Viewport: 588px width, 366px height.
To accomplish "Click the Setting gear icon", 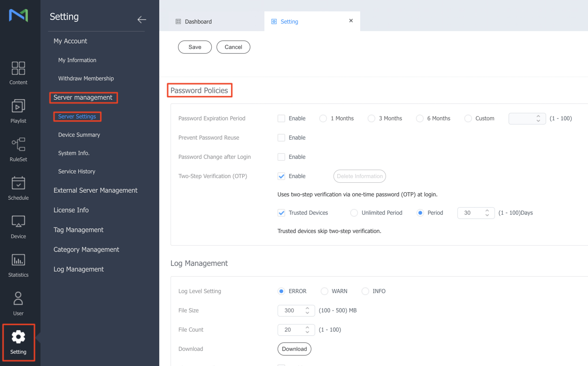I will (x=18, y=337).
